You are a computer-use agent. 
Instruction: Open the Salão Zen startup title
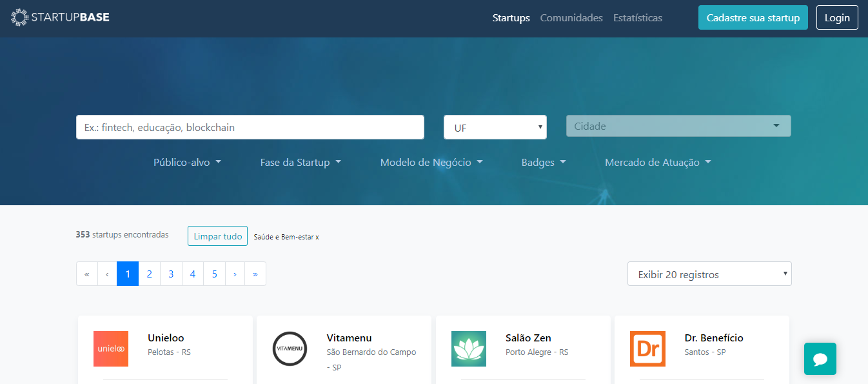[x=528, y=338]
